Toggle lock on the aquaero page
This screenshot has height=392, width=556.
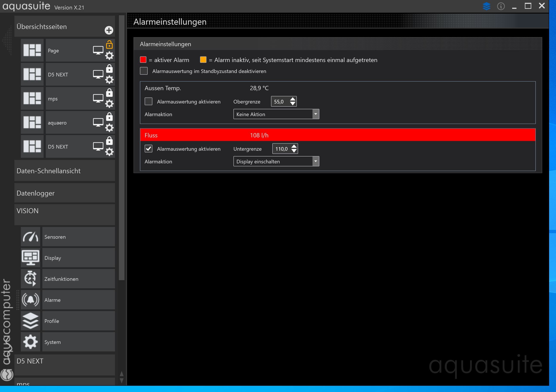[x=109, y=117]
